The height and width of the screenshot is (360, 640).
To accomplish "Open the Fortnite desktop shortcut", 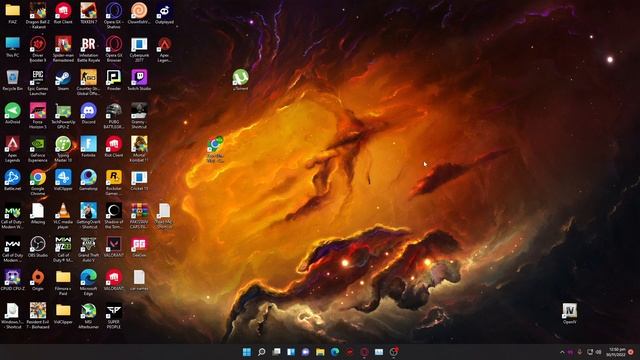I will coord(89,147).
